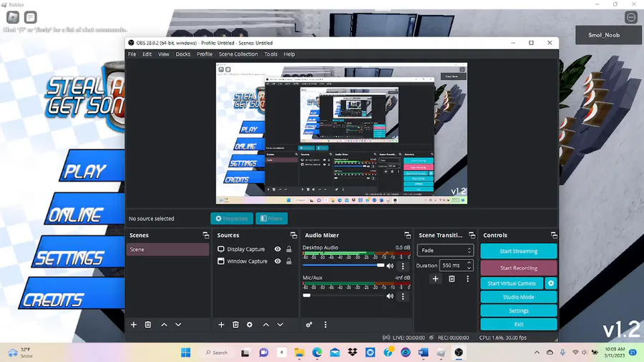Toggle Display Capture visibility eye
Screen dimensions: 644x362
click(x=278, y=249)
